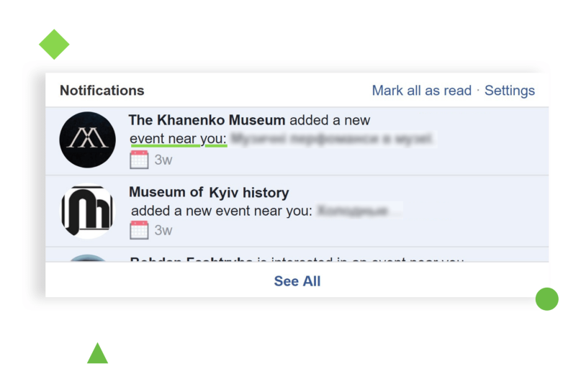Mark all notifications as read
This screenshot has height=392, width=576.
(421, 91)
